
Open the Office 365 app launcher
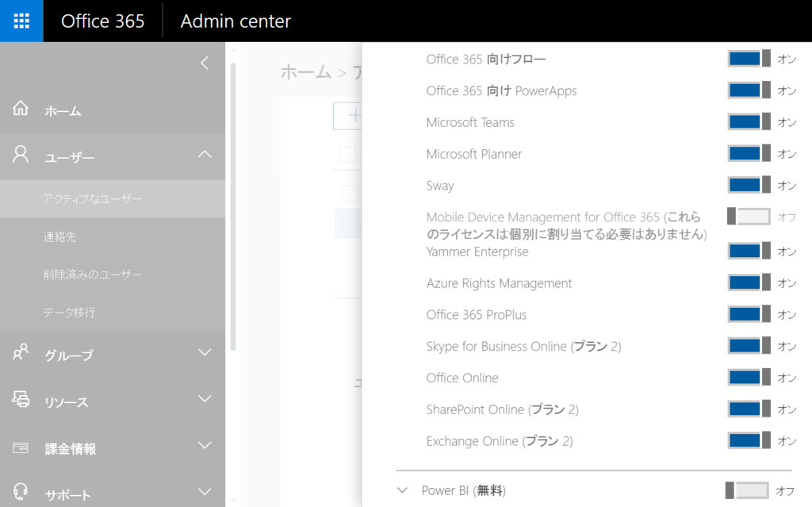point(21,21)
